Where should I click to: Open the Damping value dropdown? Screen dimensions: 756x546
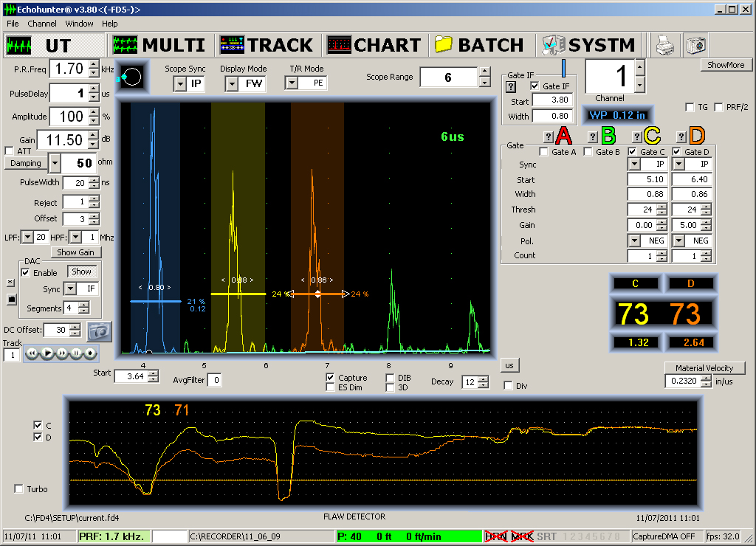pyautogui.click(x=55, y=163)
